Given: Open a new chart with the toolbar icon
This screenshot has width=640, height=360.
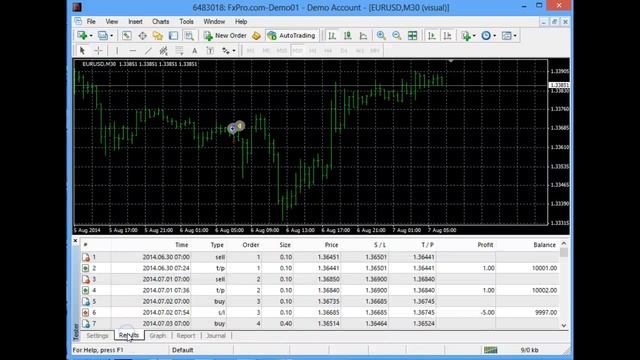Looking at the screenshot, I should (x=82, y=36).
